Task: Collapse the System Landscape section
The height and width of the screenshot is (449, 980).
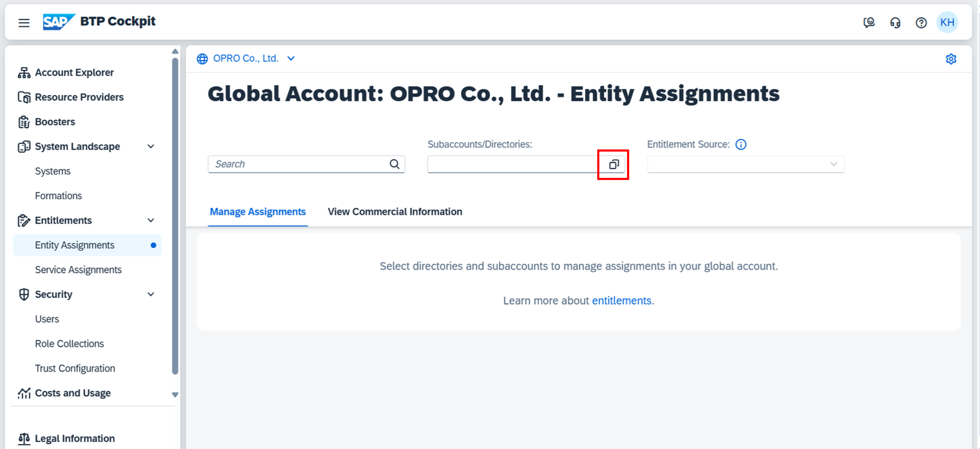Action: pos(151,147)
